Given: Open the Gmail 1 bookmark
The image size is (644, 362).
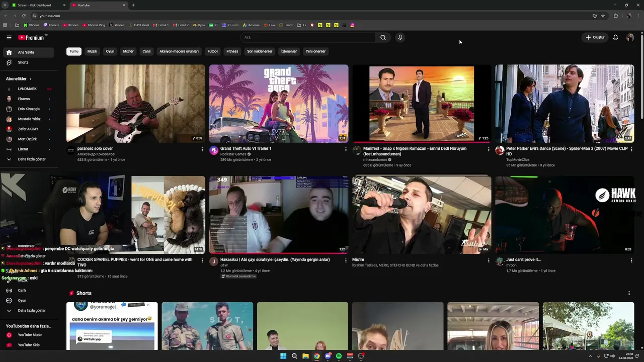Looking at the screenshot, I should [161, 25].
